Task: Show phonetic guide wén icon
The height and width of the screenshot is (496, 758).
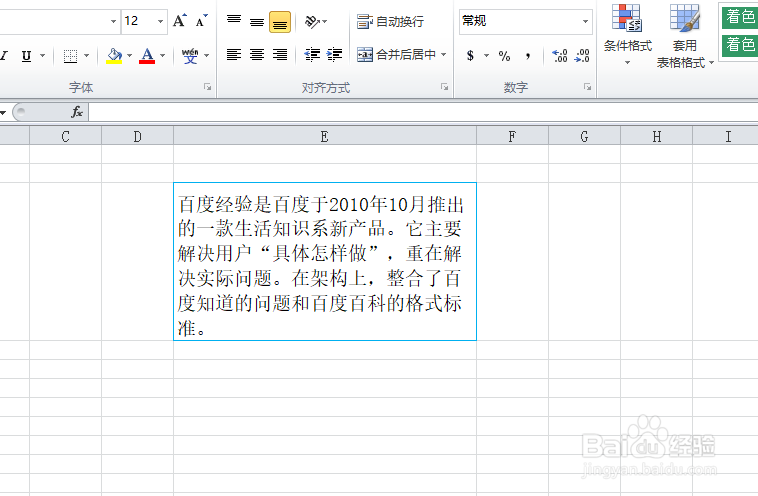Action: click(190, 56)
